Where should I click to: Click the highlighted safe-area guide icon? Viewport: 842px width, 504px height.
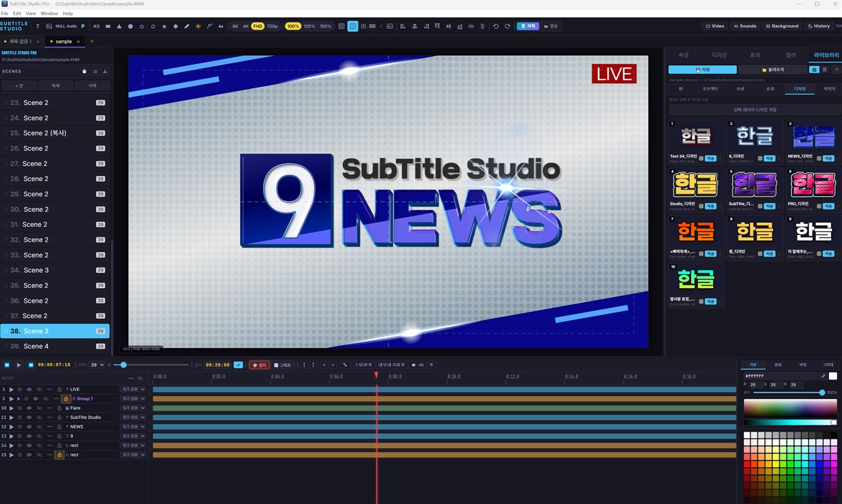click(x=353, y=26)
